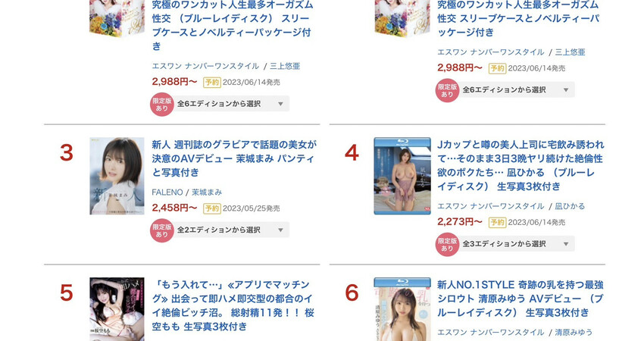Click the 2,458円〜 price text
Viewport: 644px width, 341px height.
pyautogui.click(x=174, y=208)
